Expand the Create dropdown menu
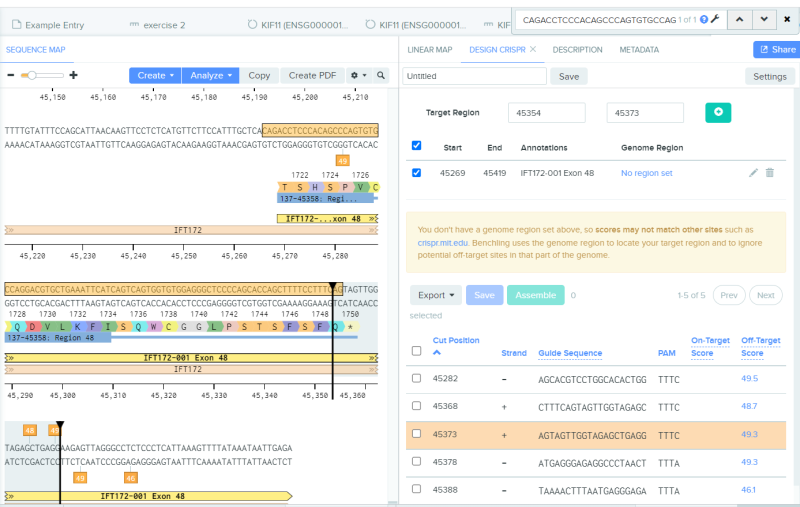This screenshot has width=800, height=507. click(x=155, y=75)
